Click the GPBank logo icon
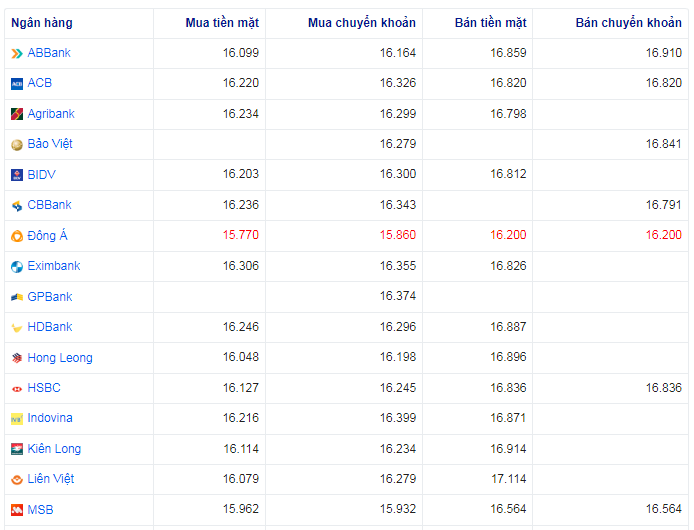 click(x=17, y=297)
